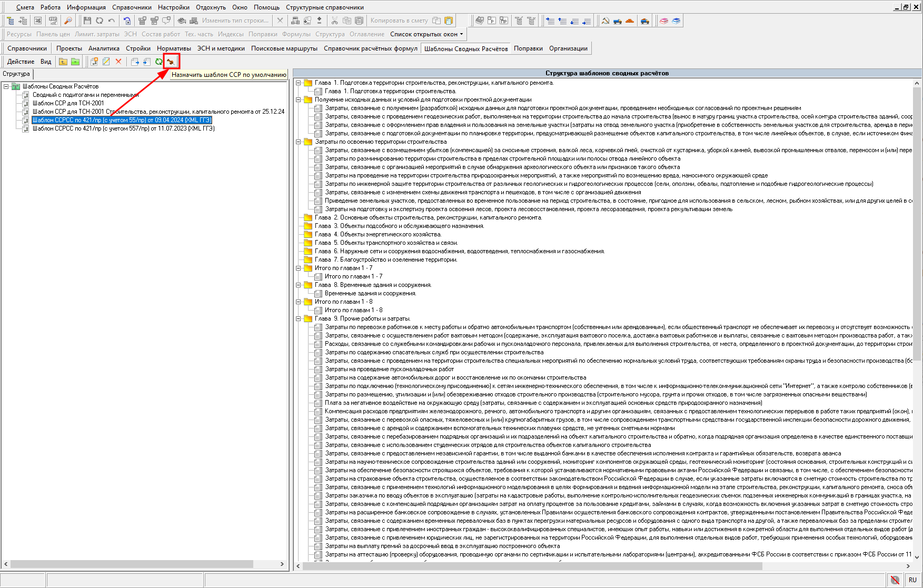Click the floppy disk save icon
Image resolution: width=923 pixels, height=588 pixels.
coord(87,21)
